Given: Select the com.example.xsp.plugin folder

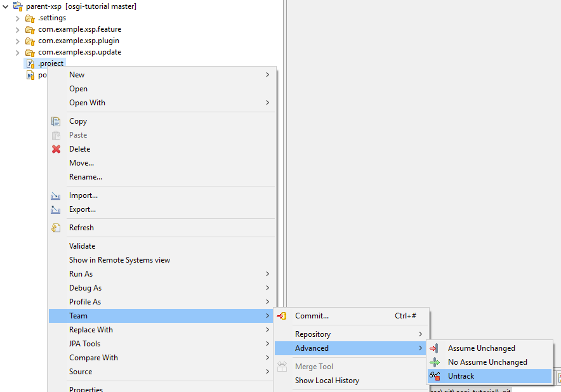Looking at the screenshot, I should click(x=78, y=41).
